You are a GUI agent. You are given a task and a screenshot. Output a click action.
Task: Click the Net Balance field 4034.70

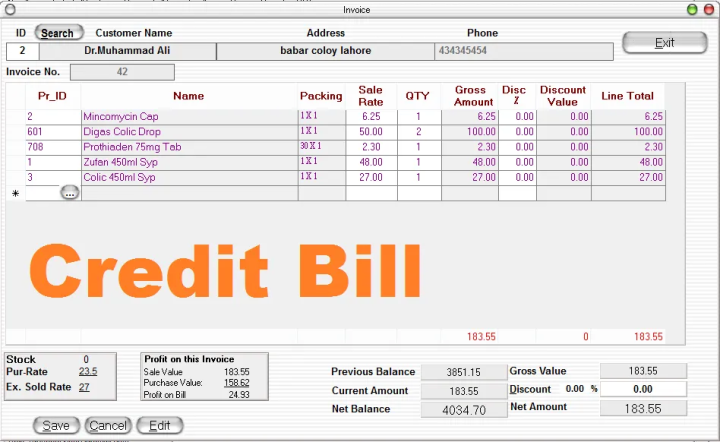point(464,410)
